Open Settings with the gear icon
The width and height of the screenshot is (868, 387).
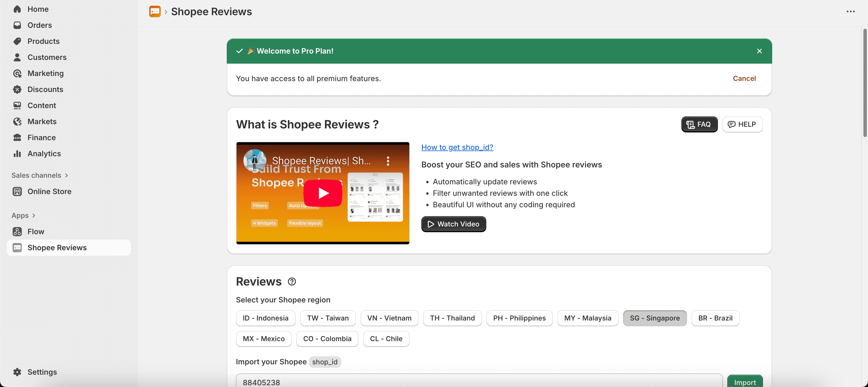[x=18, y=372]
